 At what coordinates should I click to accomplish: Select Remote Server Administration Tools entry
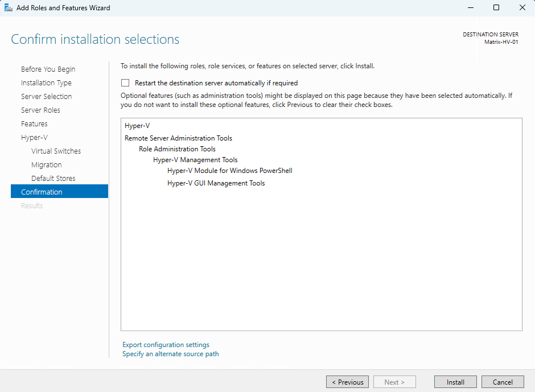tap(179, 138)
